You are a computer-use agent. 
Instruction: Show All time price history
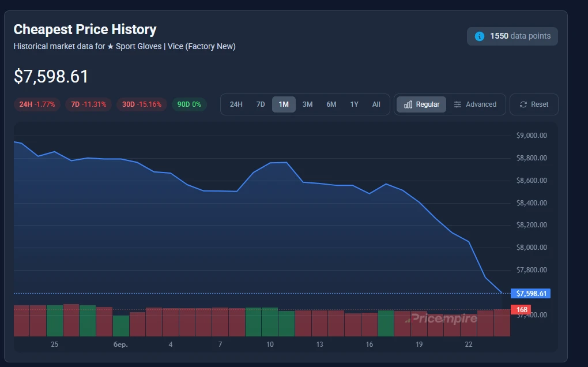pos(376,104)
